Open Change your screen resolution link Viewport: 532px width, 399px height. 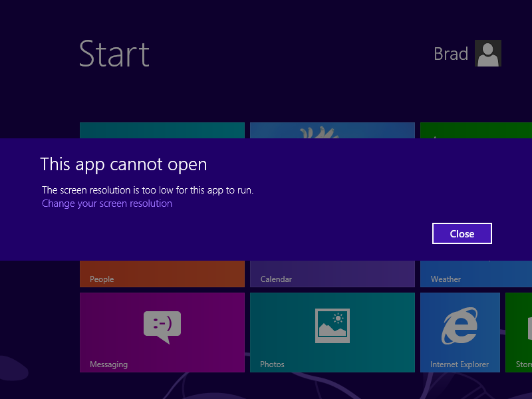pyautogui.click(x=107, y=203)
